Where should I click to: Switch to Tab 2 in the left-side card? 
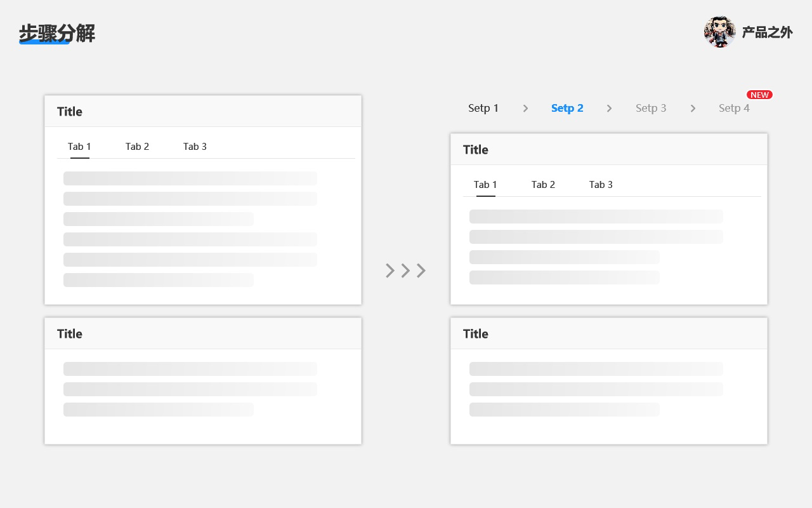137,147
